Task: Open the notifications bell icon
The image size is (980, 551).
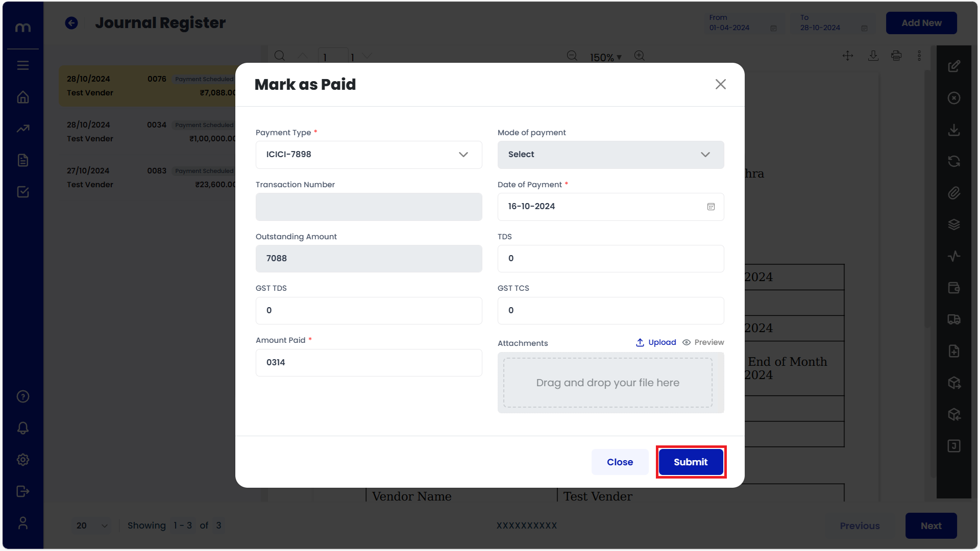Action: coord(23,428)
